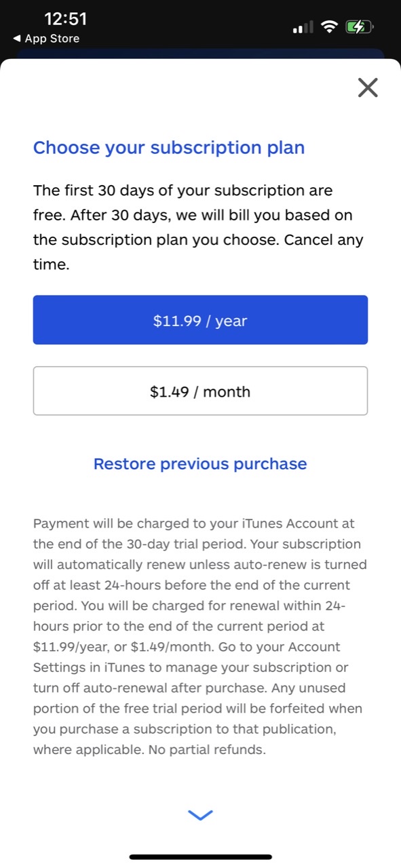Tap Restore previous purchase
Viewport: 401px width, 868px height.
pos(199,463)
